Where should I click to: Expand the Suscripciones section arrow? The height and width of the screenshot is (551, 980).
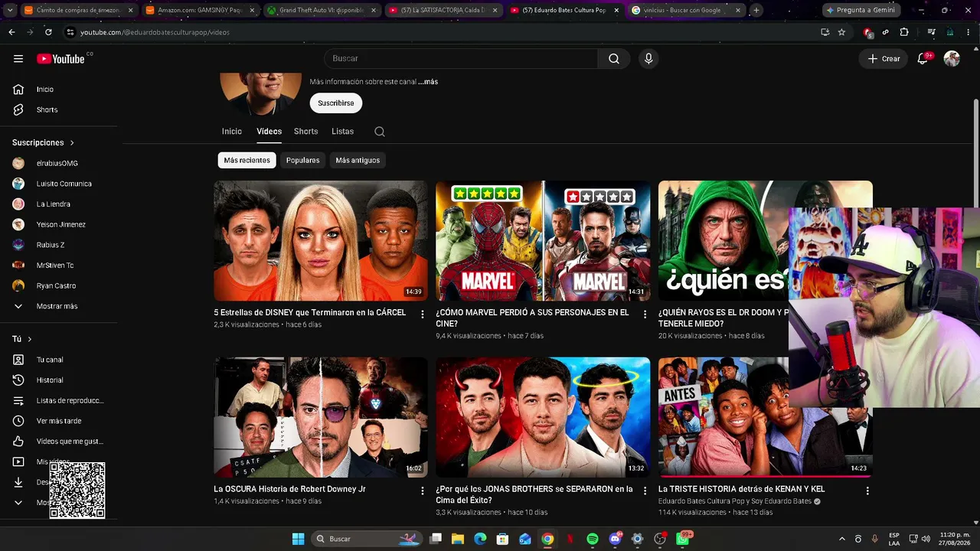(72, 143)
